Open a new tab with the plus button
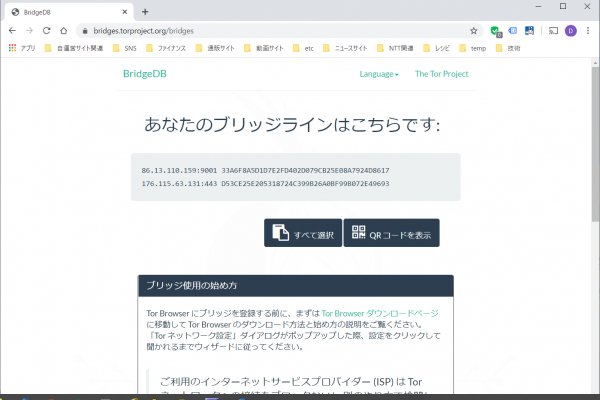 [x=145, y=11]
